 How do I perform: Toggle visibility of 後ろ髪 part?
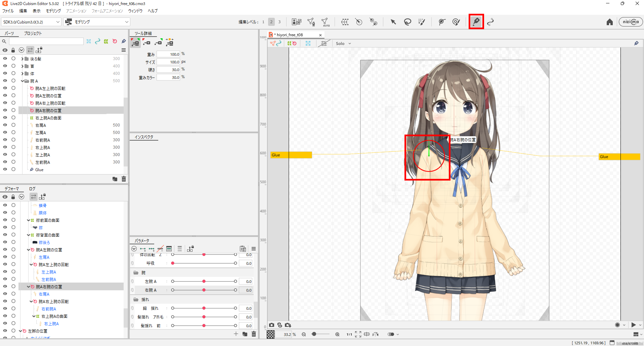click(5, 58)
